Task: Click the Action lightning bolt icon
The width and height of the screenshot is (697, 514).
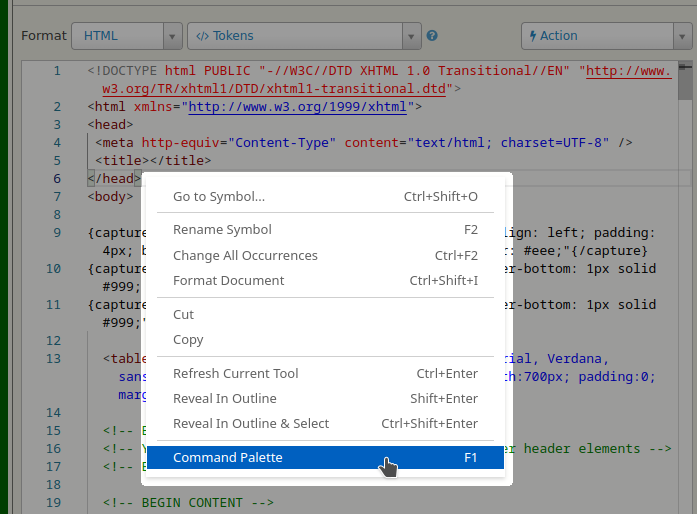Action: 531,36
